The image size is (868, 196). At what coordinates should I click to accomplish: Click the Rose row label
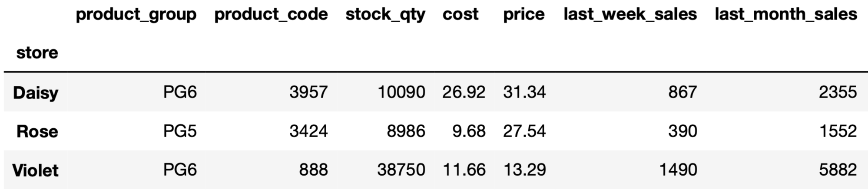pyautogui.click(x=37, y=131)
